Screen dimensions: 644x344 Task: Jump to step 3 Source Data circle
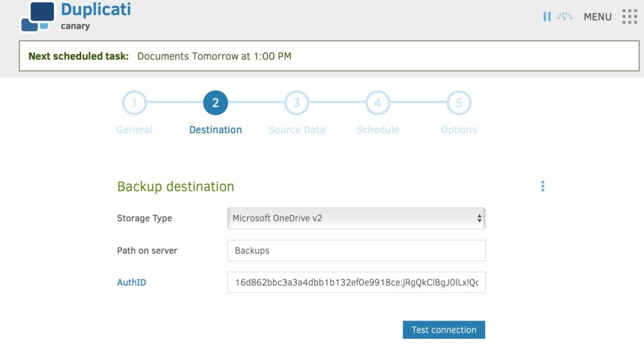point(297,103)
